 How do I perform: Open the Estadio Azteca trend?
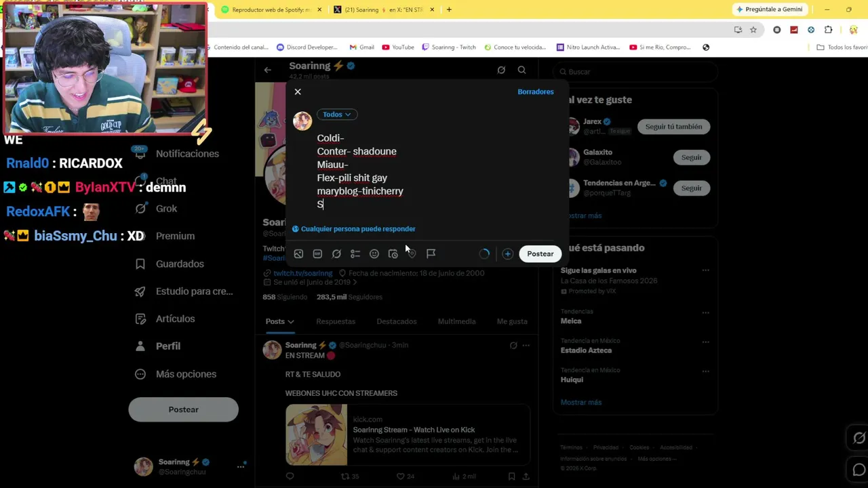pyautogui.click(x=586, y=350)
